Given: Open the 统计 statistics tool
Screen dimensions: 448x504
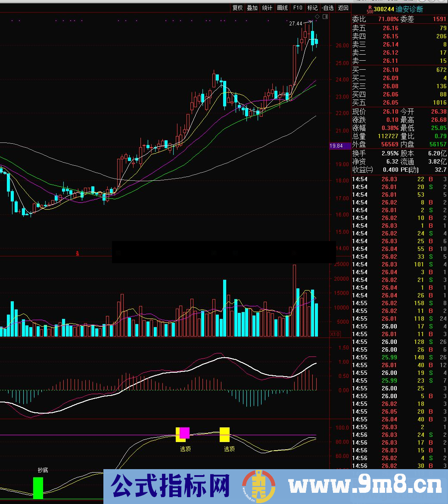Looking at the screenshot, I should point(267,8).
